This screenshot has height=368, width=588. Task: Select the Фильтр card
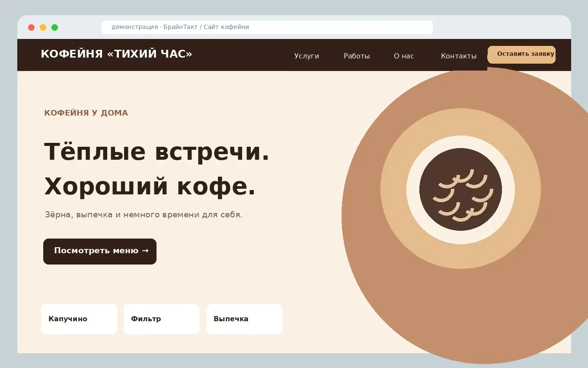pyautogui.click(x=162, y=319)
